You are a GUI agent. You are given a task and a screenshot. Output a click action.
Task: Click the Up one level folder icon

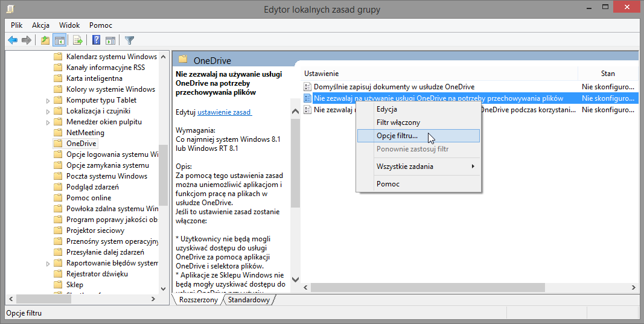[45, 40]
